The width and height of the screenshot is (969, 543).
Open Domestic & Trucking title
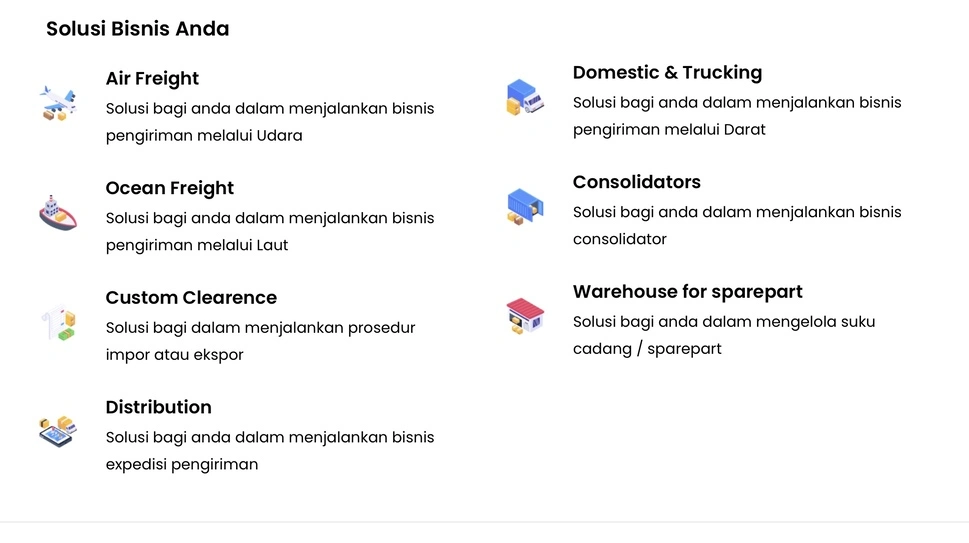(x=667, y=73)
